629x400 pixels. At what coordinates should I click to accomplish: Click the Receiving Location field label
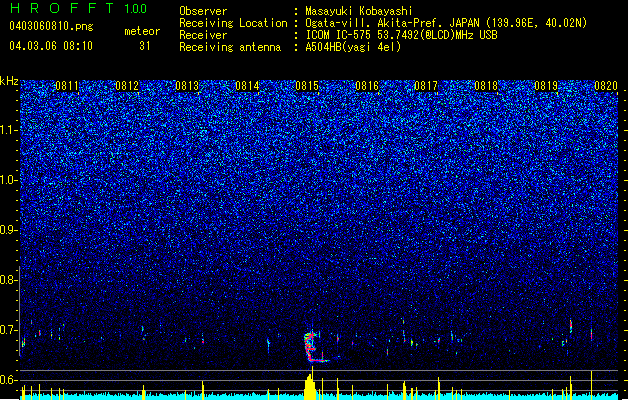(x=233, y=23)
